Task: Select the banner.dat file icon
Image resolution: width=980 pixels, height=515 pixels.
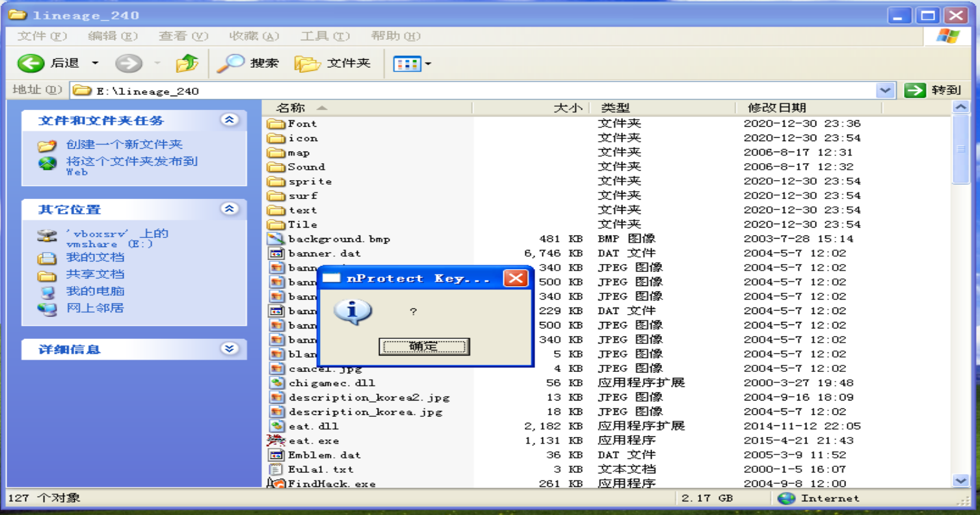Action: click(276, 253)
